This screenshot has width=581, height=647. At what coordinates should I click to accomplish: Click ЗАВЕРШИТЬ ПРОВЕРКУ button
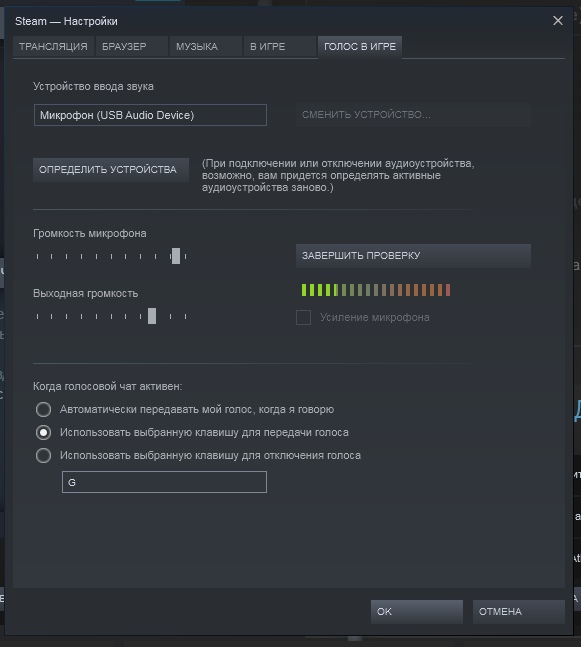(413, 255)
